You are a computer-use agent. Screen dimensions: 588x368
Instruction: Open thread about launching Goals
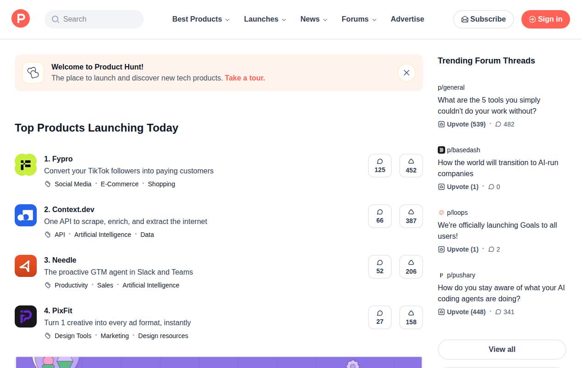click(x=498, y=230)
